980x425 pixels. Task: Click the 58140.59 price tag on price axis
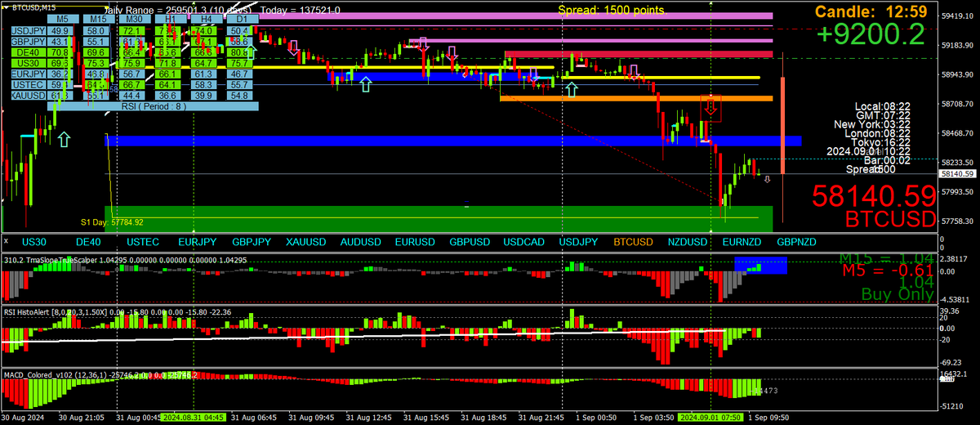click(x=960, y=174)
